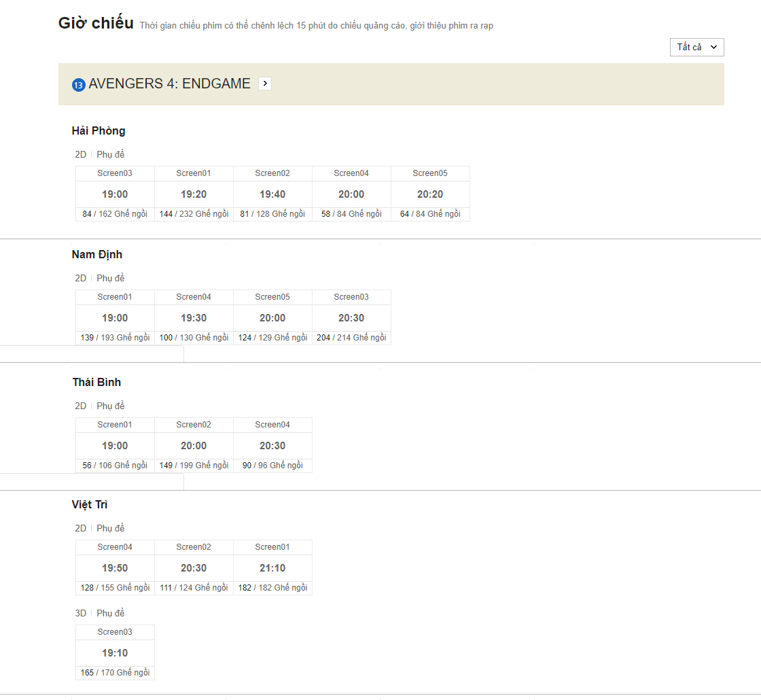Image resolution: width=761 pixels, height=700 pixels.
Task: Select Thái Bình 20:00 showtime on Screen02
Action: 194,446
